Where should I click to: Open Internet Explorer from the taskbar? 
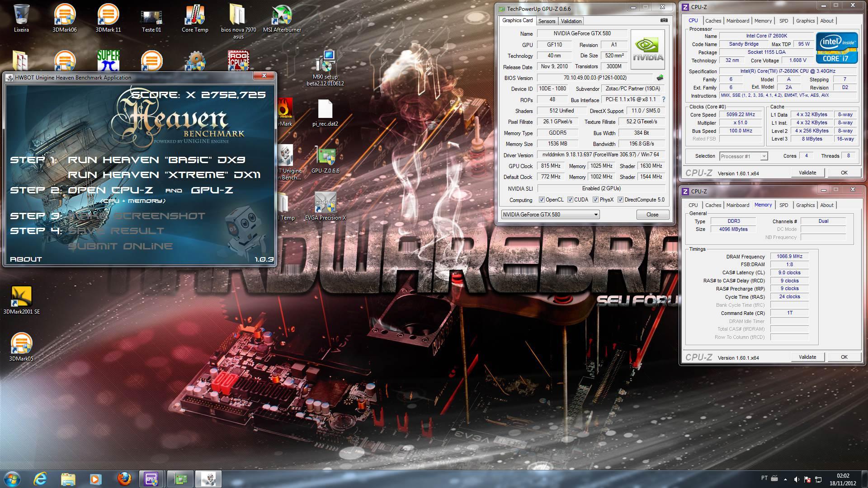pyautogui.click(x=40, y=479)
